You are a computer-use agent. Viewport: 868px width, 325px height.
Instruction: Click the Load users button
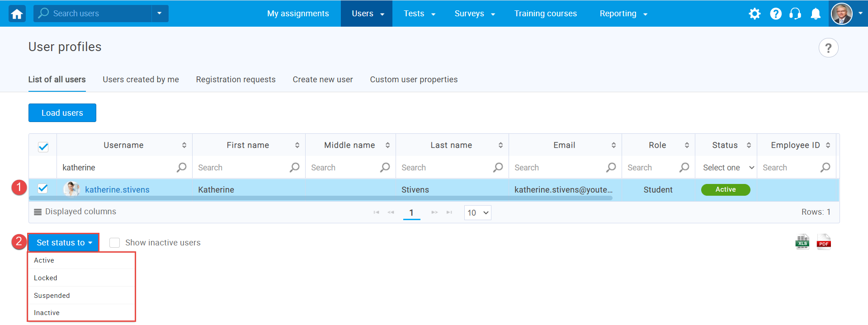pyautogui.click(x=62, y=113)
